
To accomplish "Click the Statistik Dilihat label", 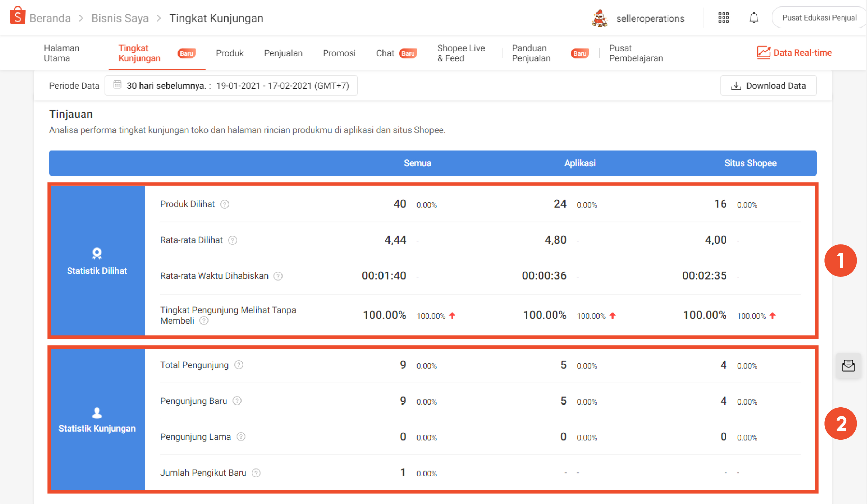I will (97, 271).
